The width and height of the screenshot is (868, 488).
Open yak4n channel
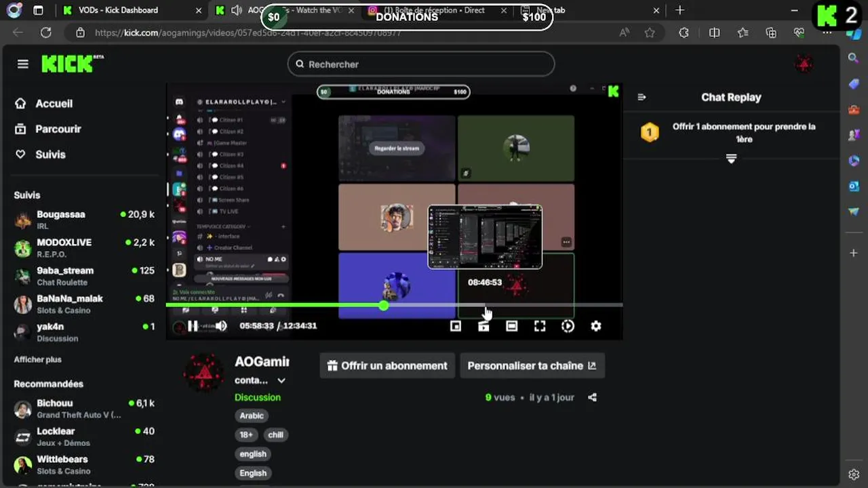point(84,332)
